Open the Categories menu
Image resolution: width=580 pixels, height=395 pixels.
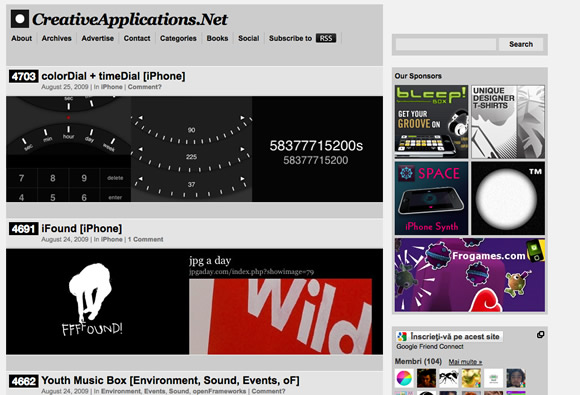click(178, 38)
